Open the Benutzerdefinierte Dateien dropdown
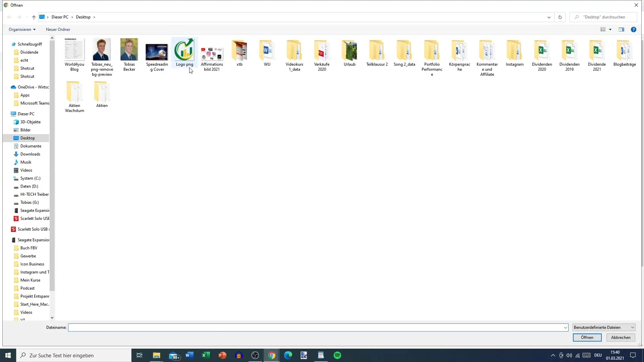 point(604,327)
